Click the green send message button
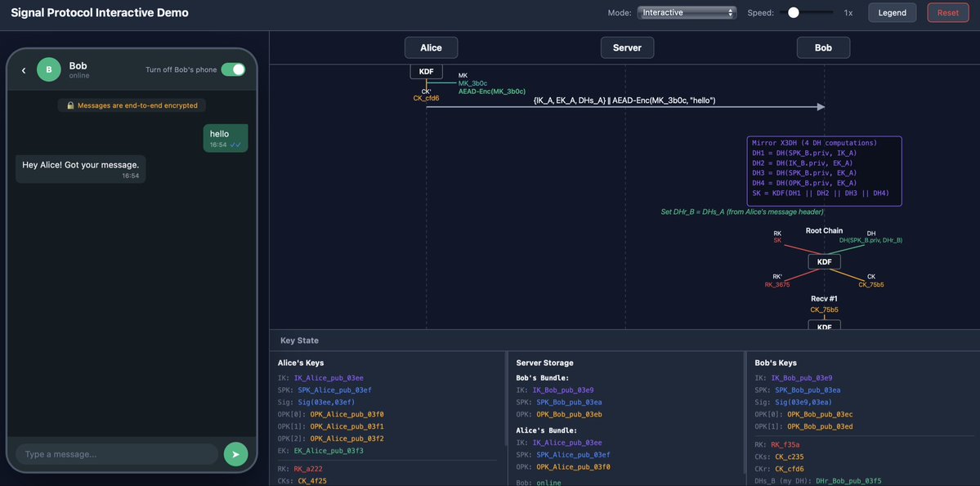Image resolution: width=980 pixels, height=486 pixels. [x=235, y=454]
